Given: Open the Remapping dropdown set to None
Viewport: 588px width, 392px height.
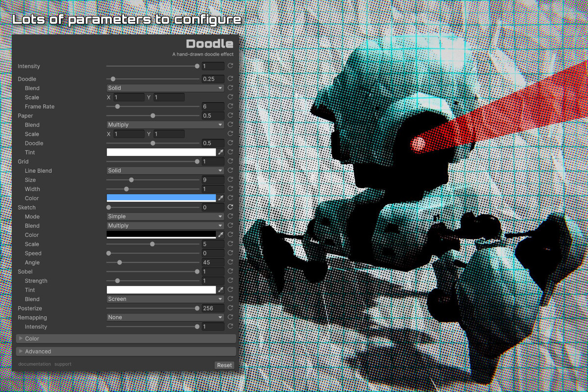Looking at the screenshot, I should [165, 317].
